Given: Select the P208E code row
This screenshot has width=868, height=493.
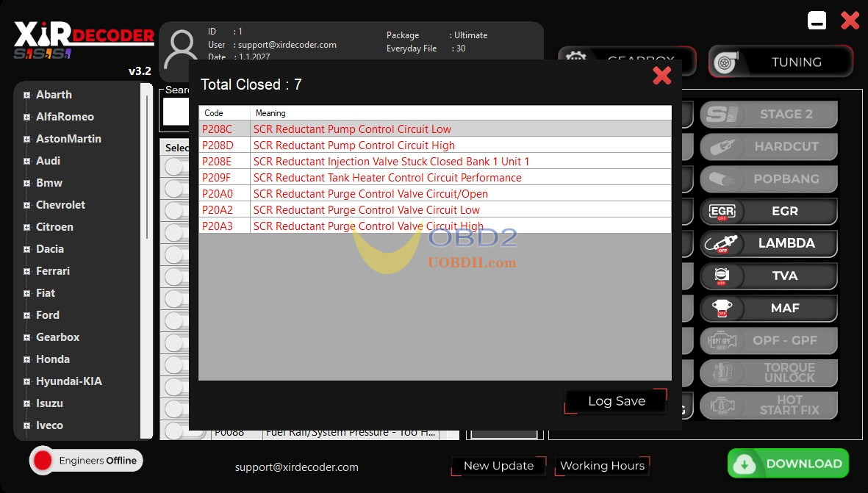Looking at the screenshot, I should pos(434,162).
